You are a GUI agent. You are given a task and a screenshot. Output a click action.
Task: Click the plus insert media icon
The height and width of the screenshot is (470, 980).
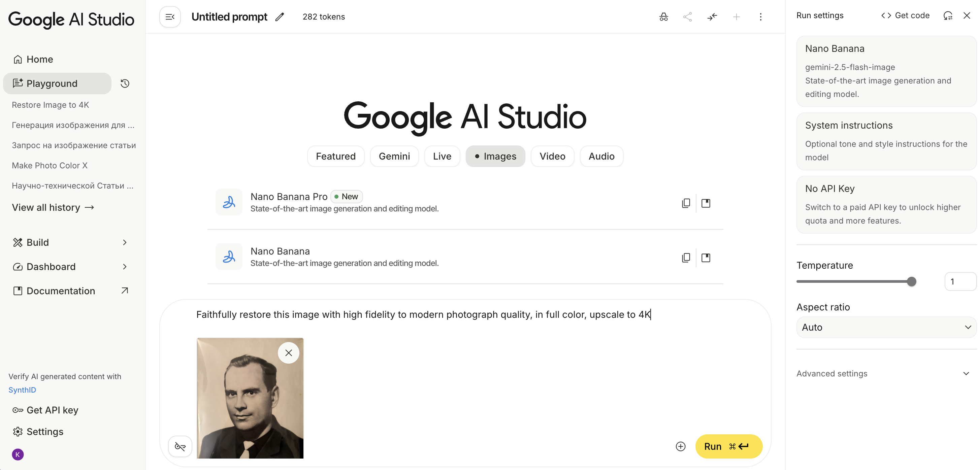pyautogui.click(x=680, y=446)
